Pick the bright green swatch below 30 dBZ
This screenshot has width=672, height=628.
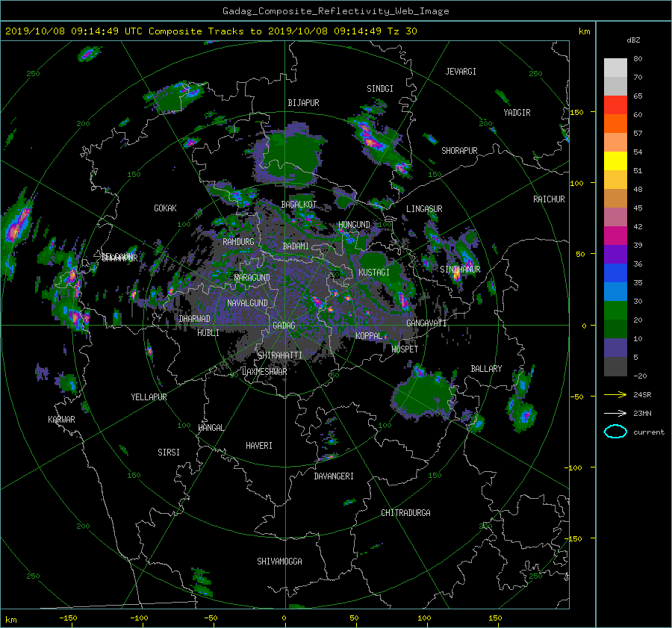(615, 310)
